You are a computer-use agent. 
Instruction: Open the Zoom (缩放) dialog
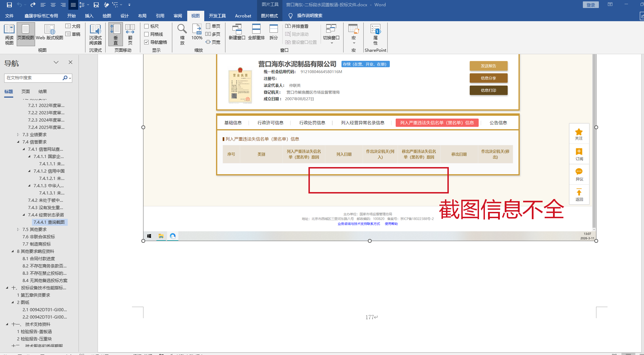click(x=182, y=34)
